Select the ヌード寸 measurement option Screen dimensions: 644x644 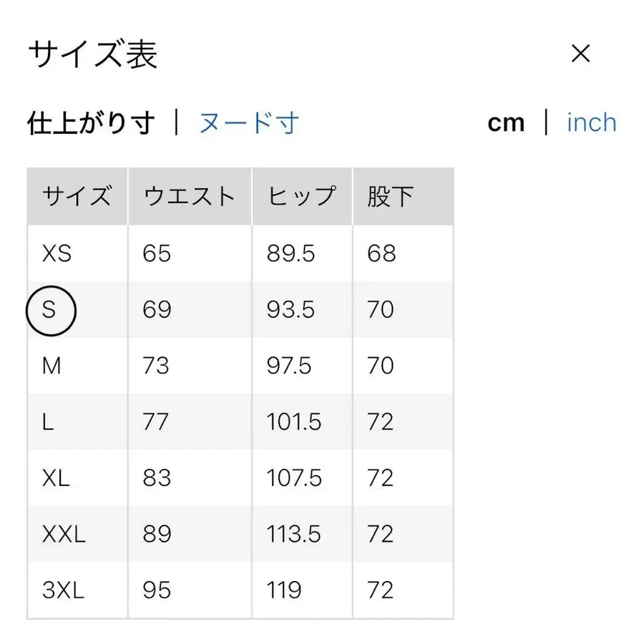[x=248, y=122]
